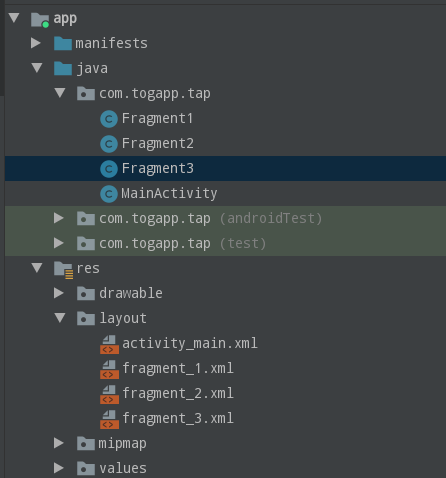
Task: Select the layout label
Action: pos(123,319)
